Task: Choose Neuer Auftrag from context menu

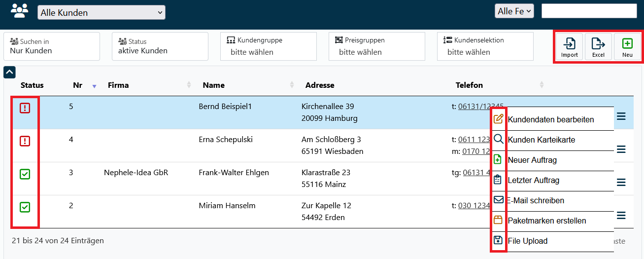Action: click(532, 160)
